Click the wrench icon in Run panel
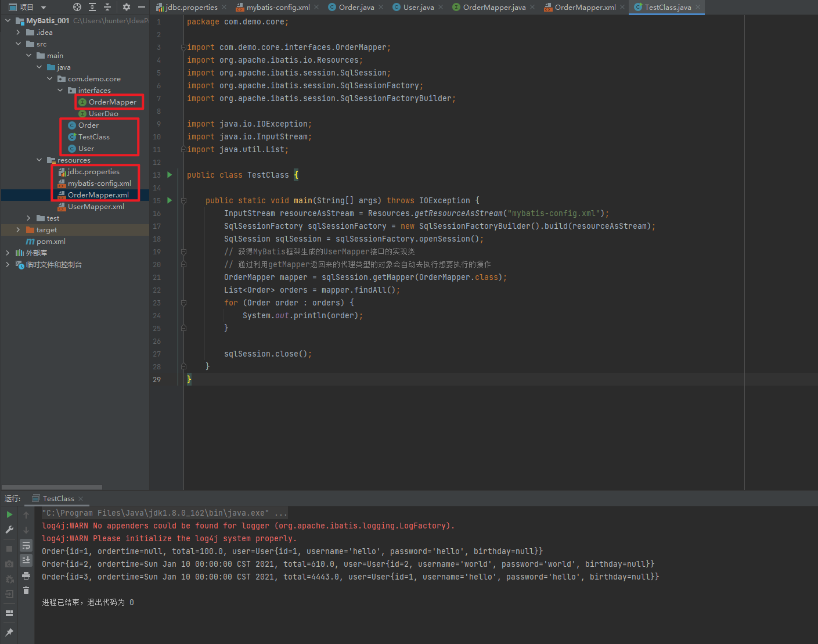 [x=9, y=530]
